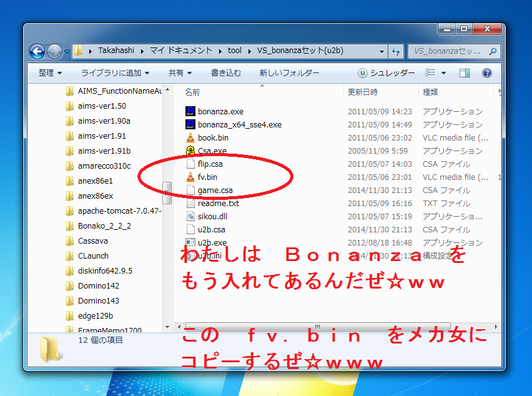This screenshot has width=532, height=396.
Task: Select the diskinfo642.9.5 folder icon
Action: tap(69, 271)
